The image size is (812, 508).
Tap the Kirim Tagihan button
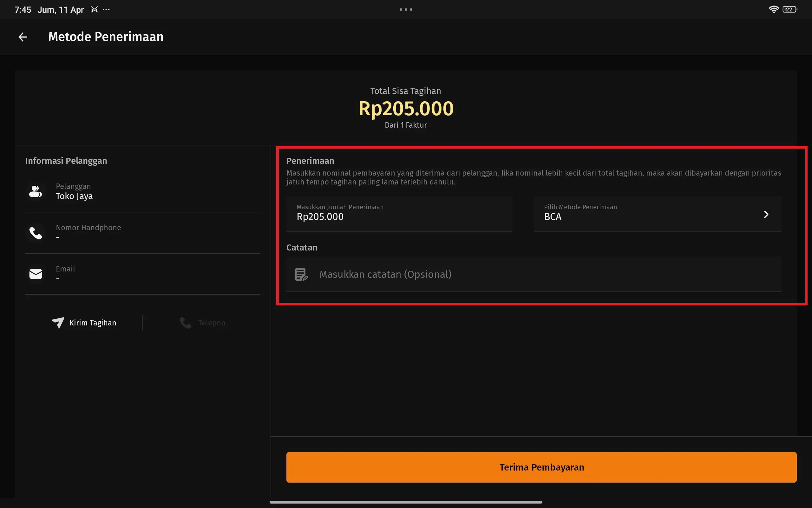coord(84,323)
